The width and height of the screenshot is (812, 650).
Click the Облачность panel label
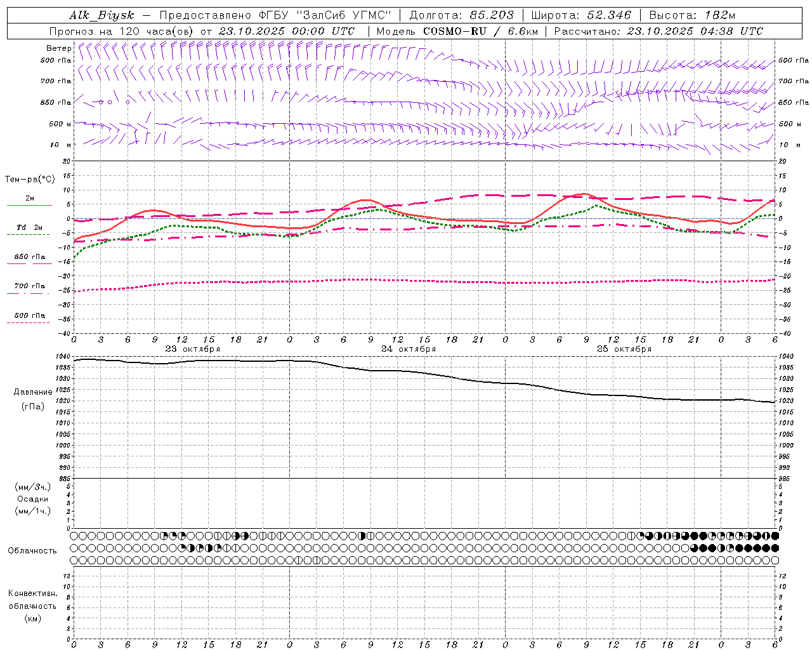coord(32,551)
